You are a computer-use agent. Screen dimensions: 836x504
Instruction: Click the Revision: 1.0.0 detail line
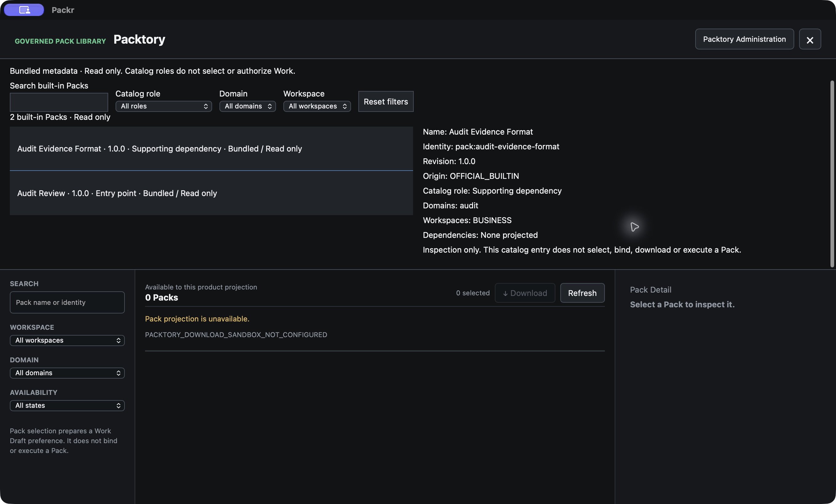point(449,161)
